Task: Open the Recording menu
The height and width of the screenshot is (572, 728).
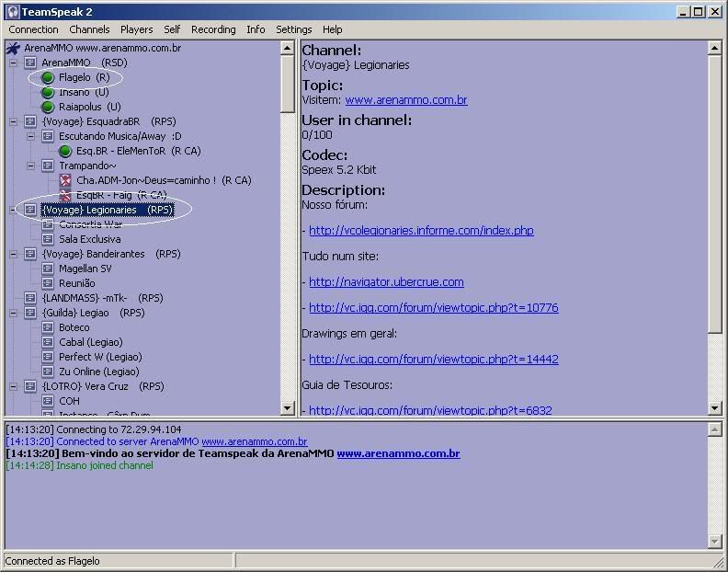Action: [x=213, y=29]
